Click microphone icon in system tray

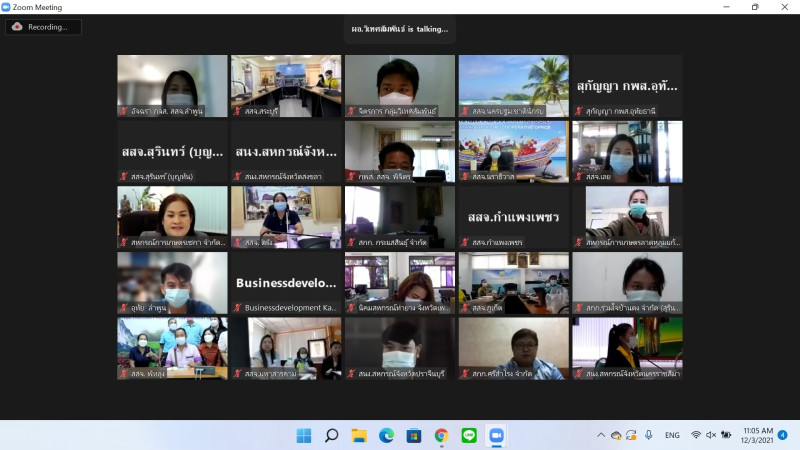[x=649, y=435]
